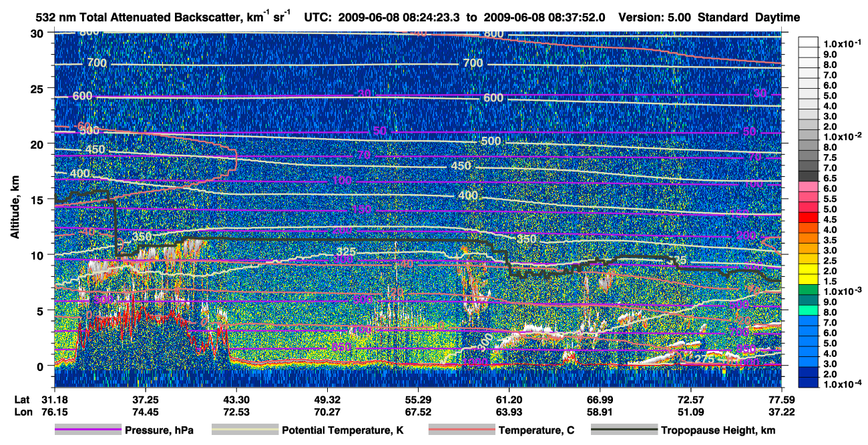
Task: Click latitude value 66.99
Action: coord(599,399)
